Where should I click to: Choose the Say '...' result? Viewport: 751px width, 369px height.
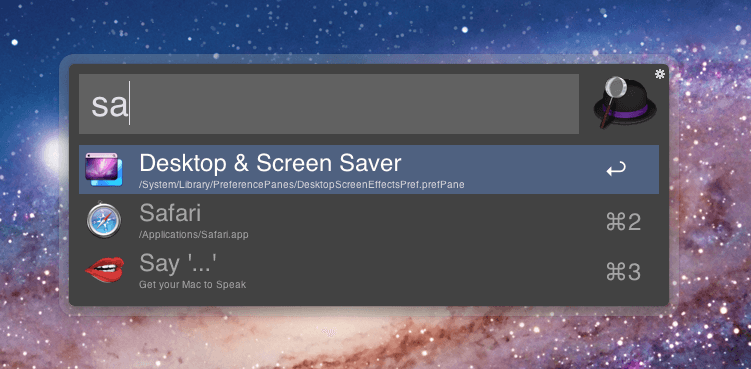(x=369, y=271)
